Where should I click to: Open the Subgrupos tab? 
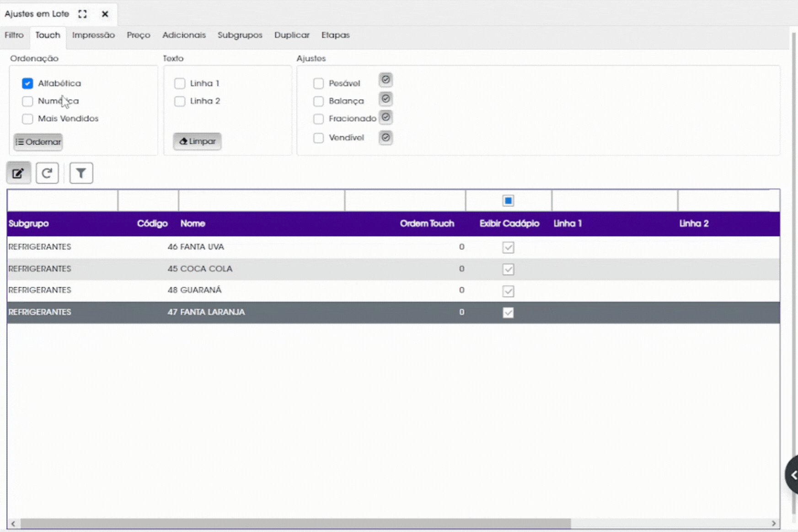pyautogui.click(x=240, y=35)
